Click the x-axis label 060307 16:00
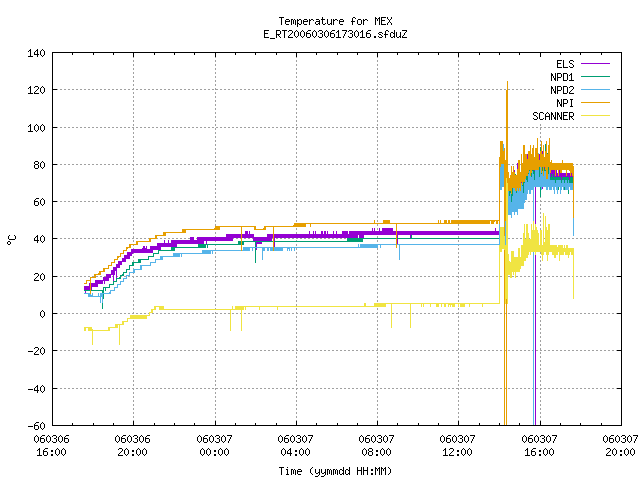 click(539, 446)
